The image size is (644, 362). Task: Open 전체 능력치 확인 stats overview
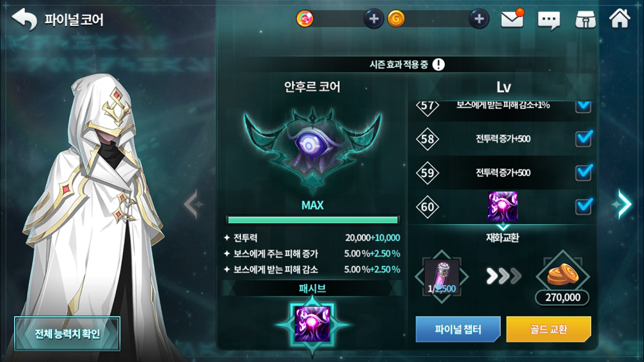point(67,334)
